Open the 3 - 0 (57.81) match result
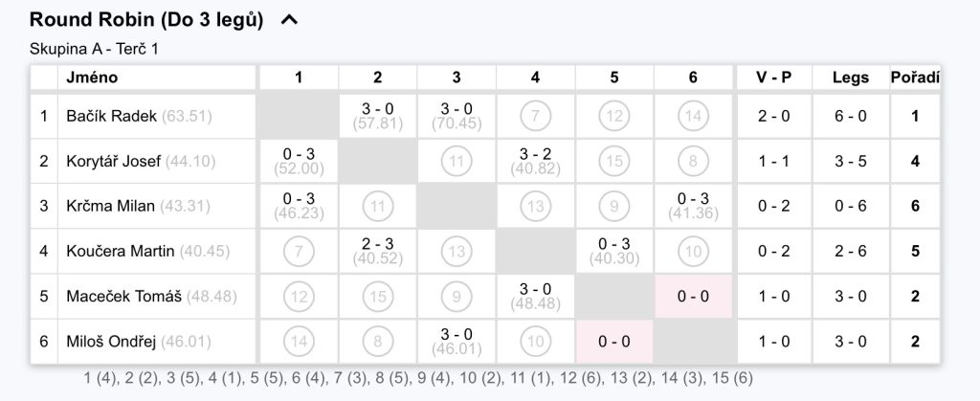980x401 pixels. click(x=377, y=116)
